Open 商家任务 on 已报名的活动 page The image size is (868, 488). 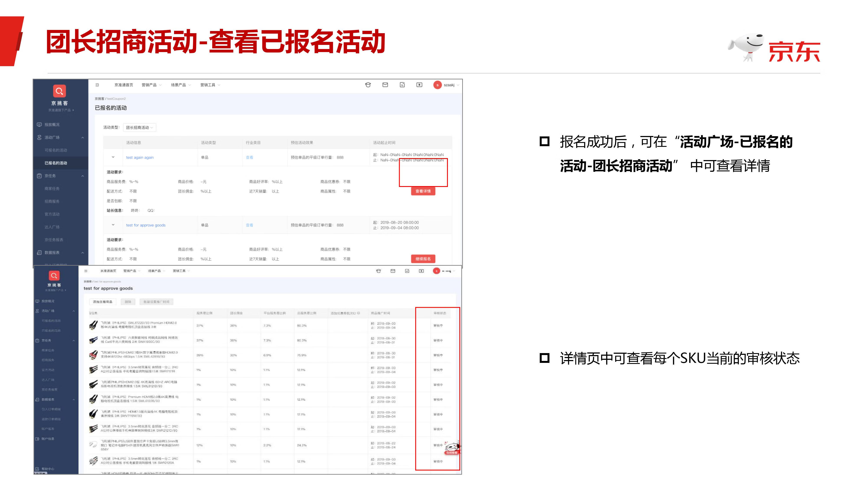[x=52, y=189]
